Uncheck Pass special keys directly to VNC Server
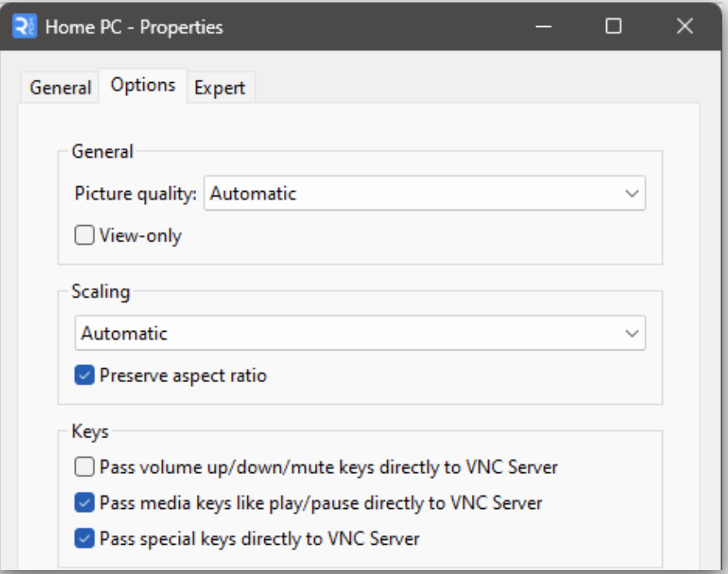 (x=85, y=538)
